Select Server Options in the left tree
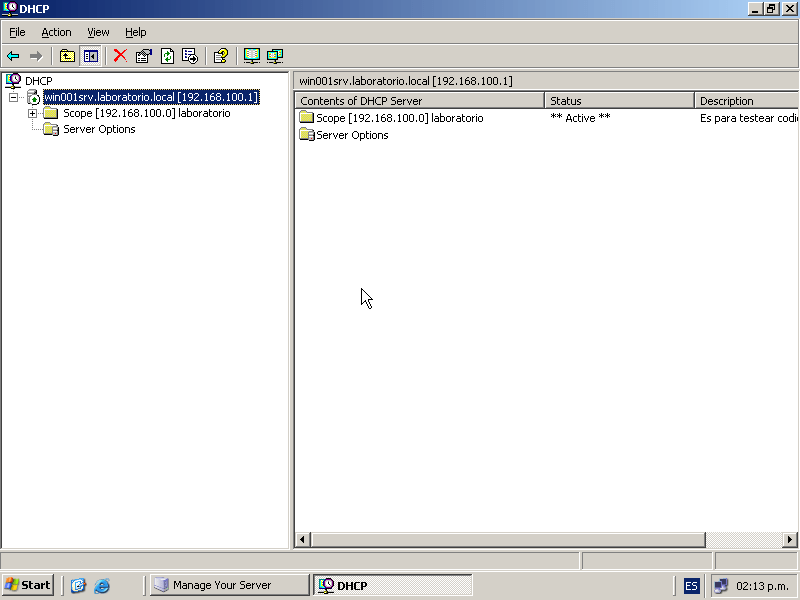Screen dimensions: 800x600 (99, 129)
